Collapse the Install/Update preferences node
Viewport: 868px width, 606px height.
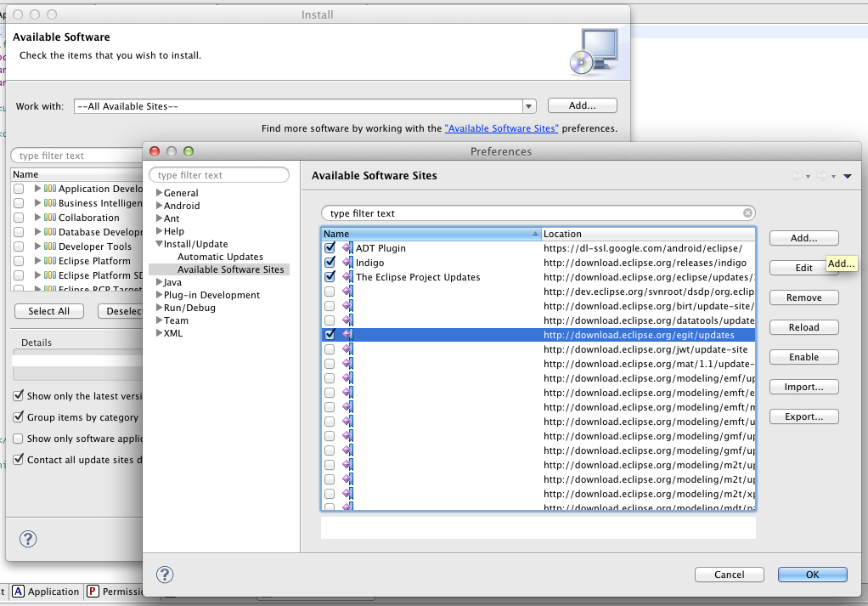tap(159, 244)
